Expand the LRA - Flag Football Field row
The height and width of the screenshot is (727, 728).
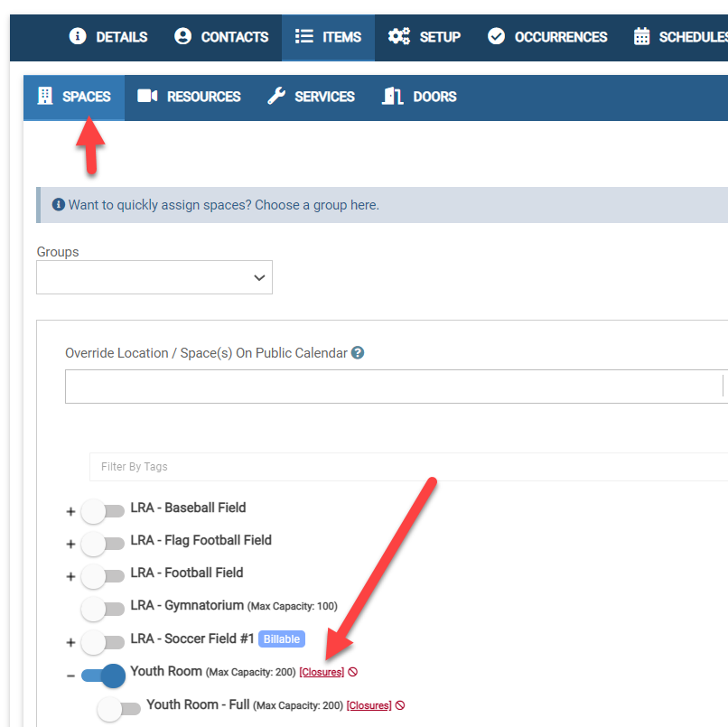(70, 545)
